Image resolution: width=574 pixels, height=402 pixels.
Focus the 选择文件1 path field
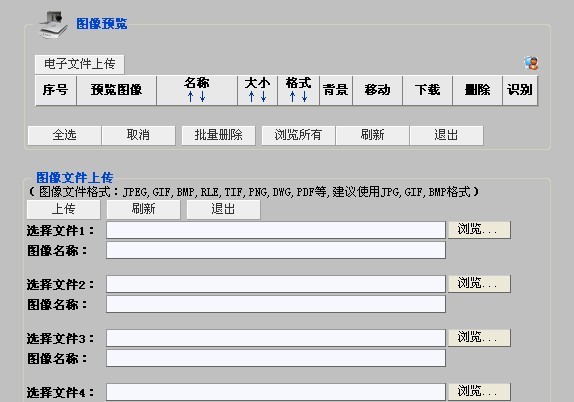tap(276, 230)
